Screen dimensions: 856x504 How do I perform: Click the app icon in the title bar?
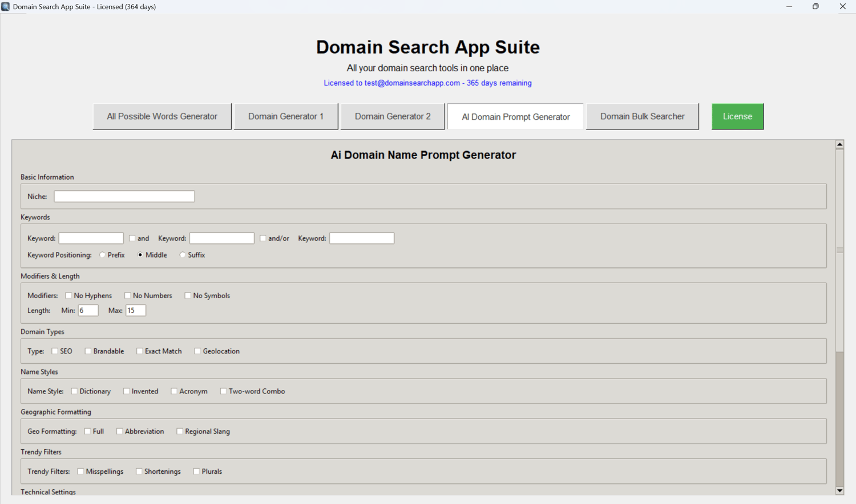tap(6, 7)
